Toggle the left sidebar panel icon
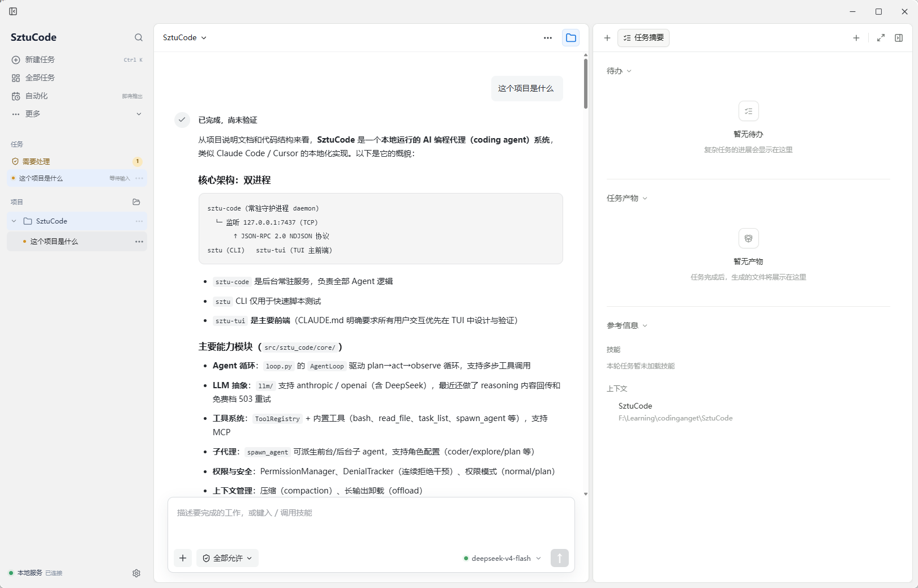Viewport: 918px width, 588px height. tap(13, 11)
